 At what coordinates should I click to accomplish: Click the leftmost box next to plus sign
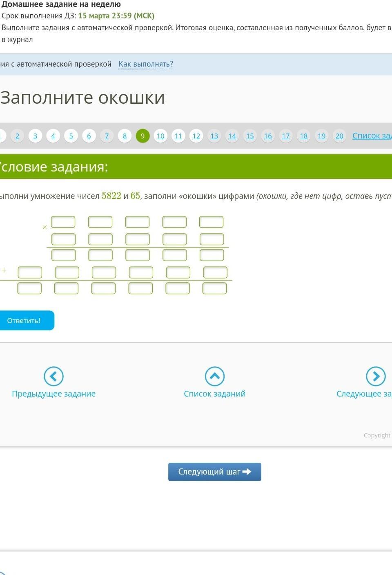pos(30,272)
